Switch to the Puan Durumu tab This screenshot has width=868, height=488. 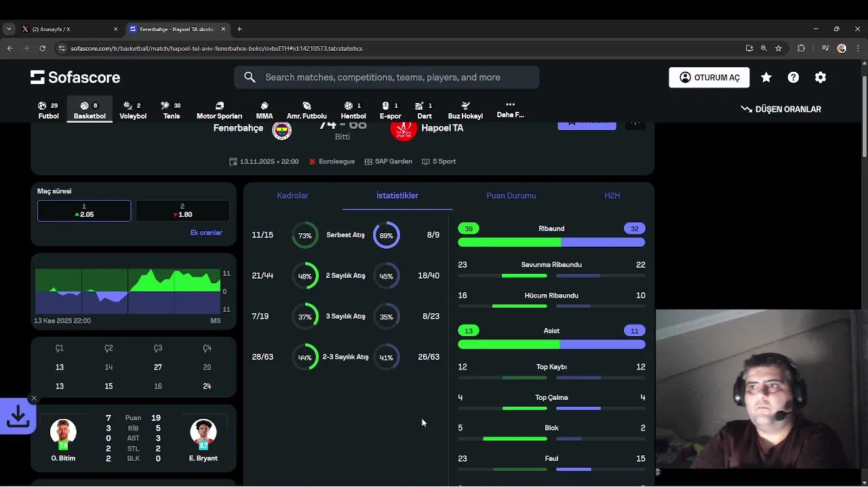tap(511, 195)
